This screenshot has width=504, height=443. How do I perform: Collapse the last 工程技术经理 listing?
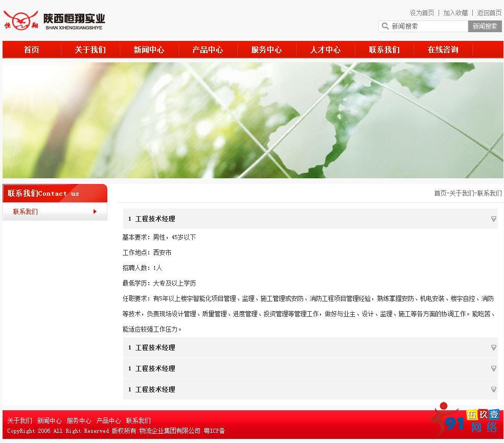tap(493, 389)
